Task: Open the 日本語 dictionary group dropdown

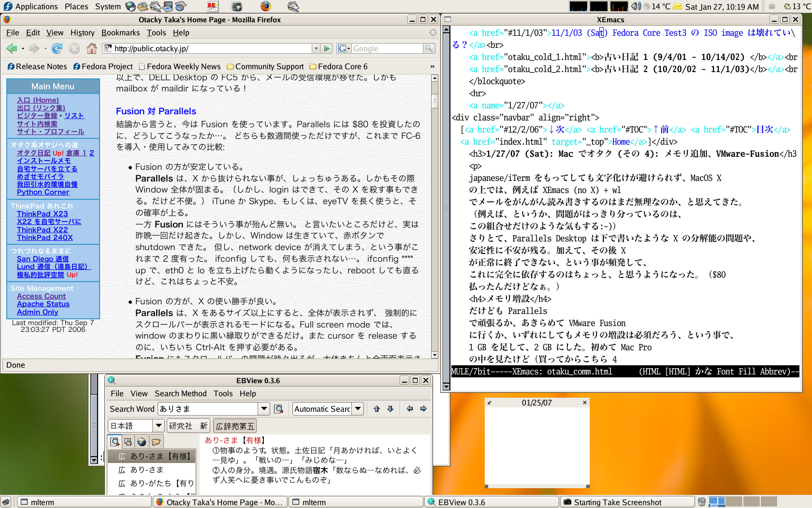Action: coord(159,426)
